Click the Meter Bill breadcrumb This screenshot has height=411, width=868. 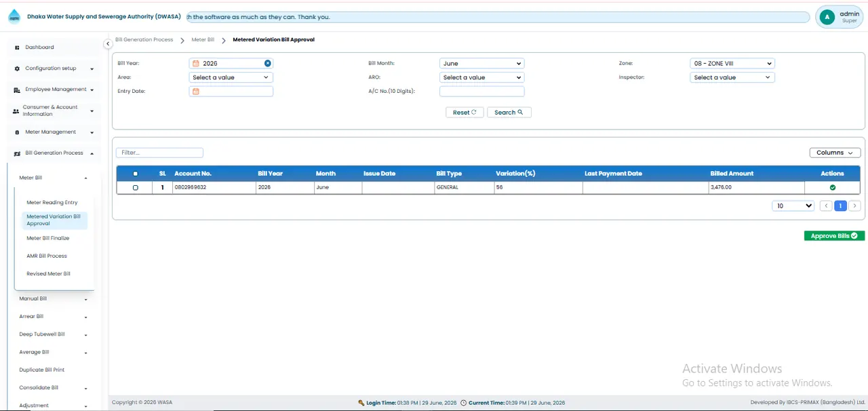pos(203,40)
